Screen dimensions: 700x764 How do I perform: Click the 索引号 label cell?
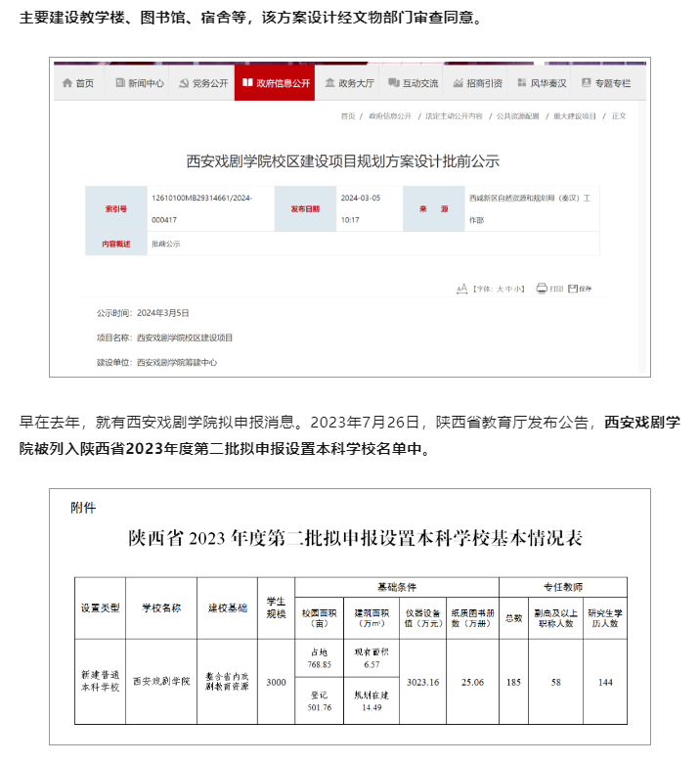116,209
